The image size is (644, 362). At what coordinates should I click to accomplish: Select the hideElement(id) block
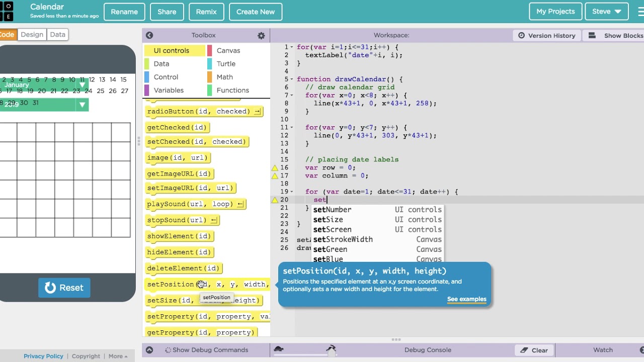[x=179, y=252]
